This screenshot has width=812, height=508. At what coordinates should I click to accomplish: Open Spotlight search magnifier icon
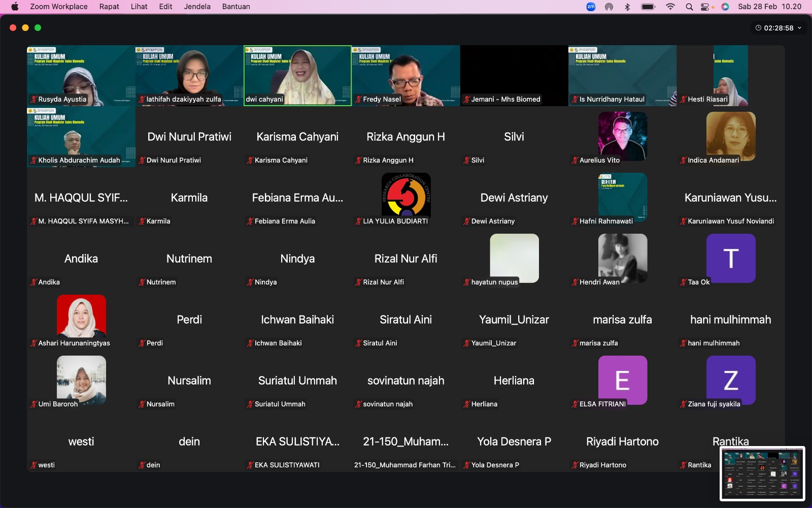pos(689,7)
